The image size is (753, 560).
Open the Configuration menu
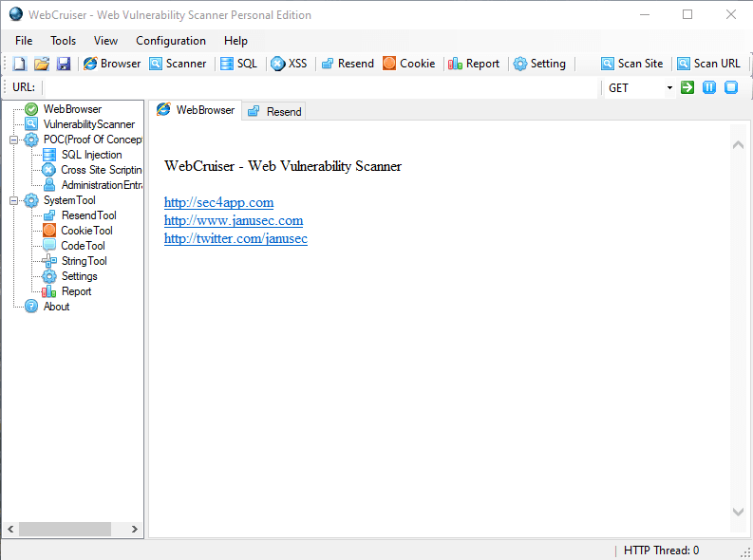coord(171,41)
